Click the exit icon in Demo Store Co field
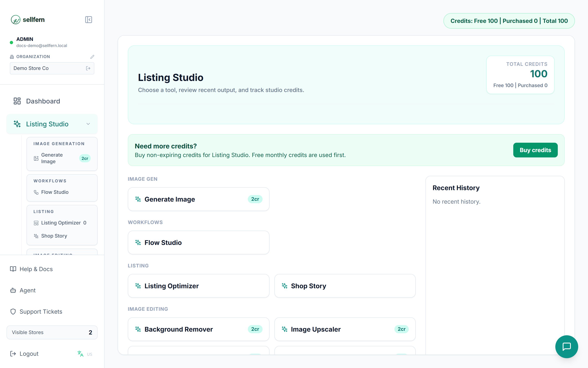Image resolution: width=588 pixels, height=368 pixels. point(88,68)
